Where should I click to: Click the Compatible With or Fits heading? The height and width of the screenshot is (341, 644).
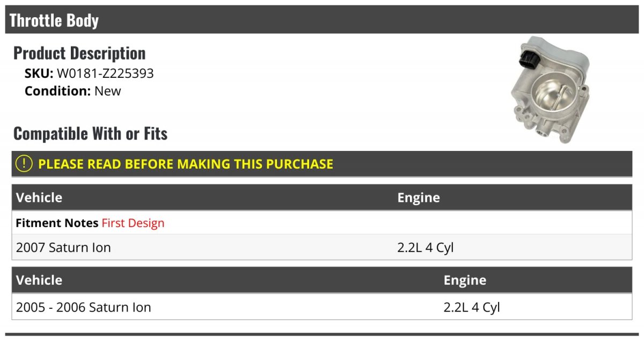point(90,133)
